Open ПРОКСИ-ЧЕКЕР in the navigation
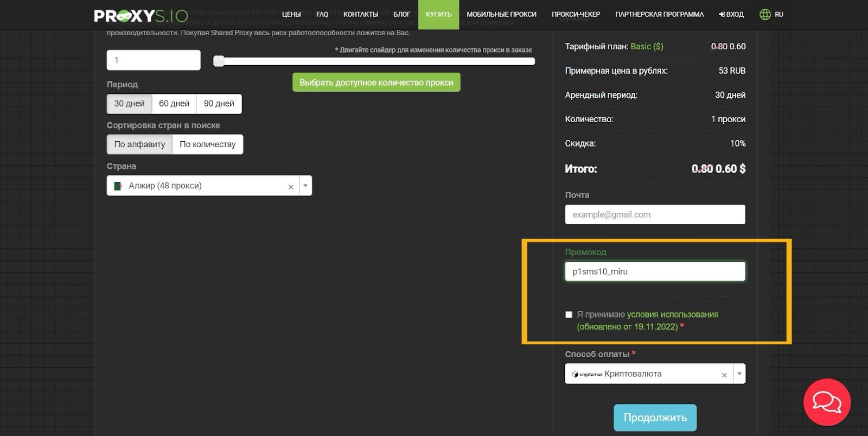Image resolution: width=868 pixels, height=436 pixels. (x=576, y=15)
